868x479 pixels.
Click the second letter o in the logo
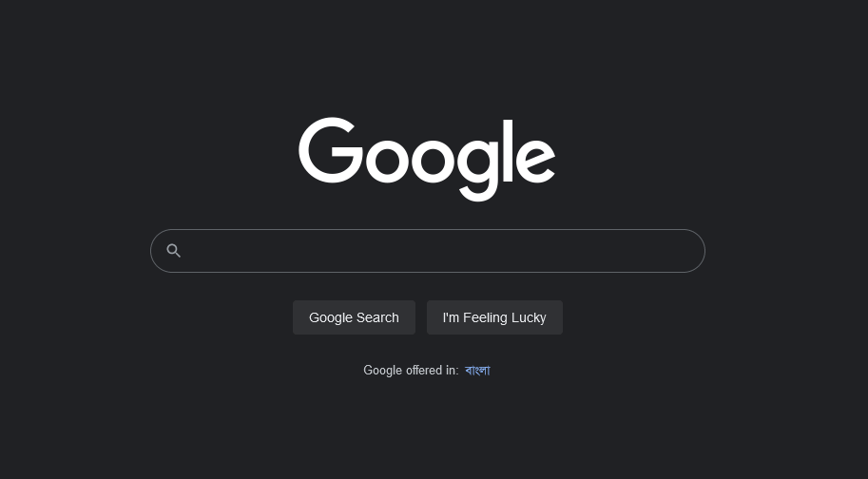434,160
